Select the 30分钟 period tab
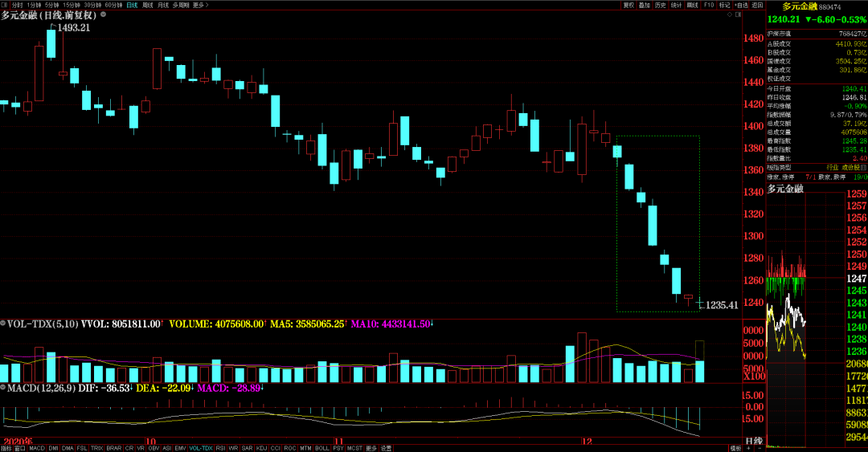This screenshot has width=868, height=452. (x=92, y=5)
